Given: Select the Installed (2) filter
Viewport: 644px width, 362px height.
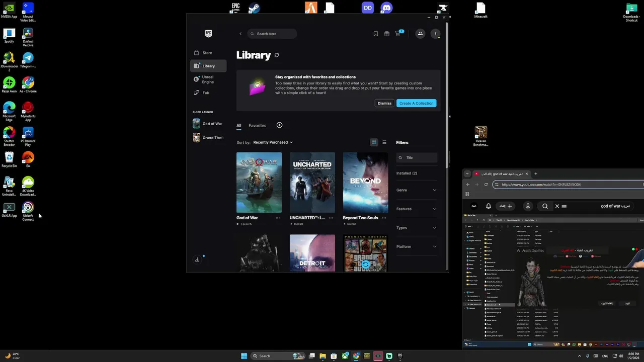Looking at the screenshot, I should (x=407, y=173).
